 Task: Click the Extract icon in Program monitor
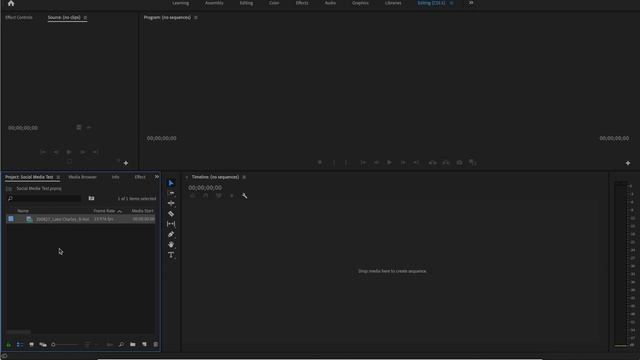click(x=446, y=162)
